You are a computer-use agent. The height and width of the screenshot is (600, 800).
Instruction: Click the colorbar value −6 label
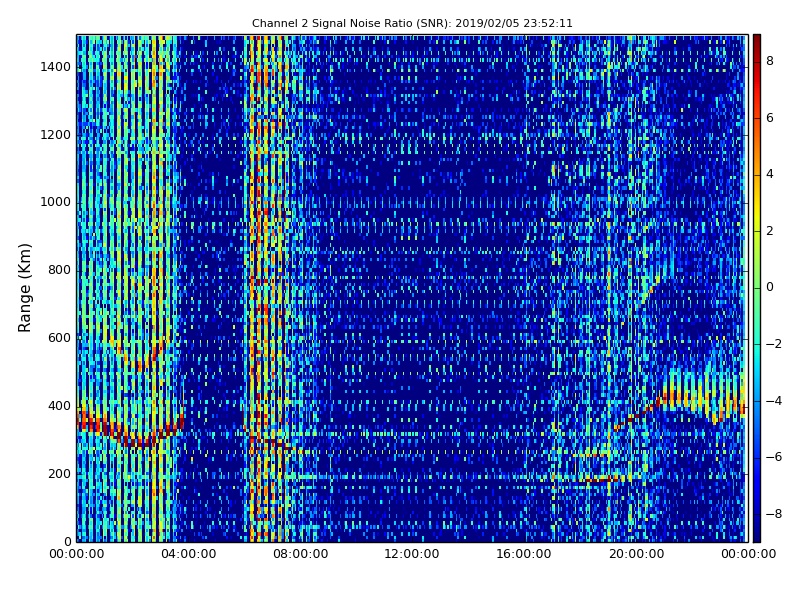(x=774, y=457)
